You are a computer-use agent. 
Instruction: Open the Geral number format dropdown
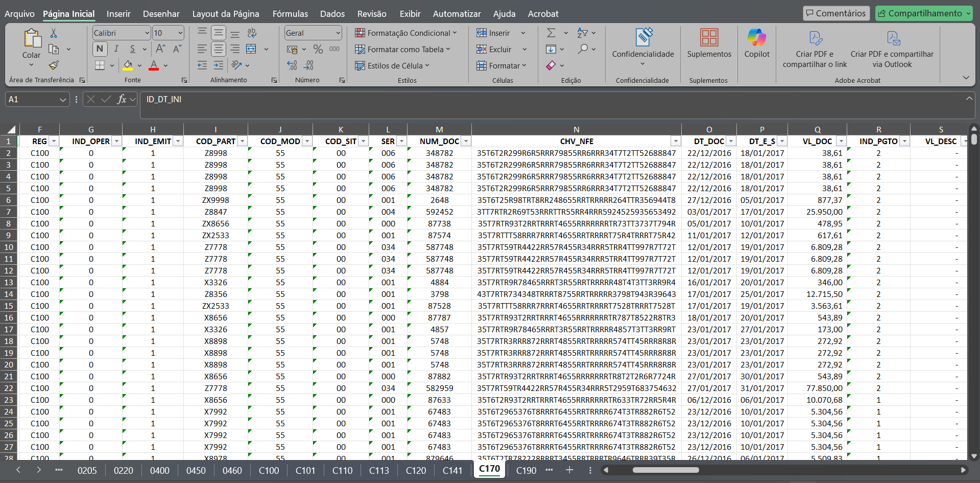337,32
